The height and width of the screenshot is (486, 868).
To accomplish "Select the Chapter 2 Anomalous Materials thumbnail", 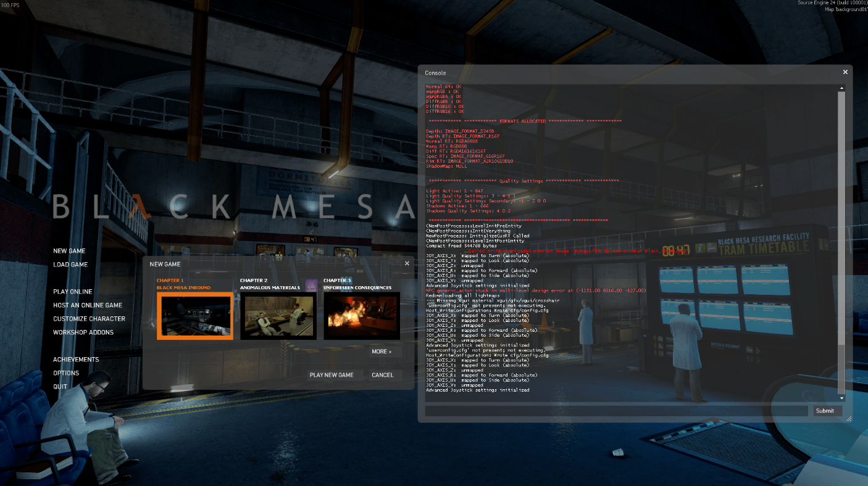I will tap(278, 315).
